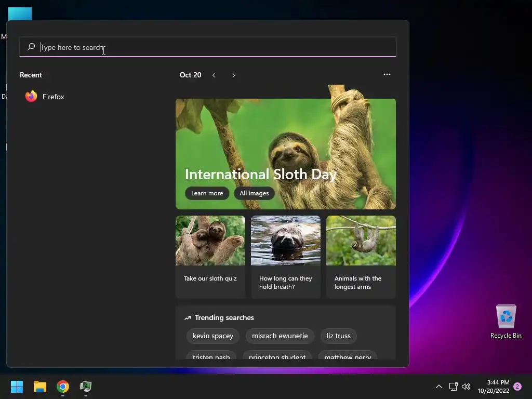The height and width of the screenshot is (399, 532).
Task: Click the search magnifier icon
Action: 31,47
